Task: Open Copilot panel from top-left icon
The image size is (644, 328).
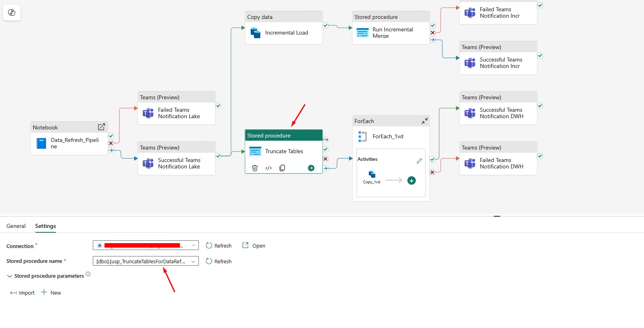Action: [12, 12]
